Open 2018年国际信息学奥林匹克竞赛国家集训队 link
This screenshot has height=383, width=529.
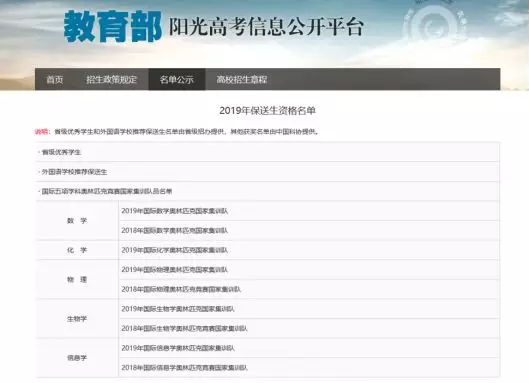coord(185,367)
